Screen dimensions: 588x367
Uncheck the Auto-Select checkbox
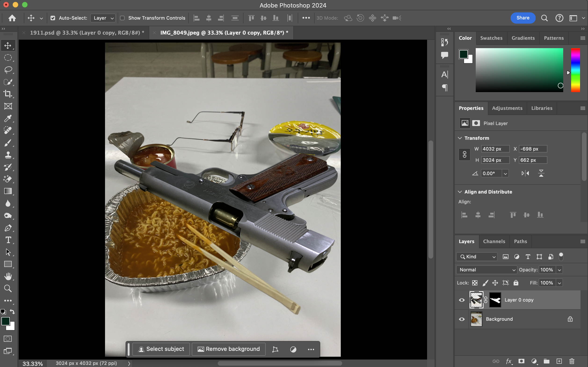[x=53, y=18]
